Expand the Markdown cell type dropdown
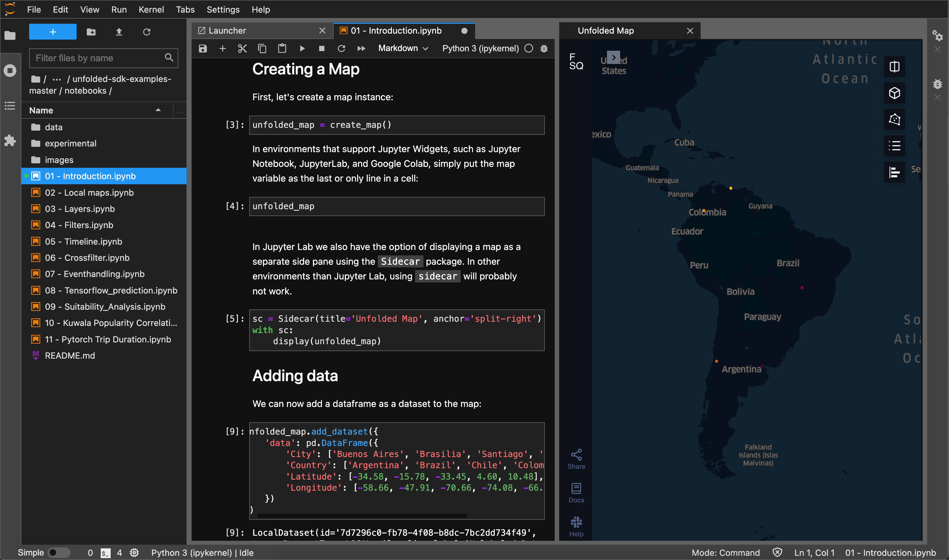The height and width of the screenshot is (560, 949). coord(403,49)
